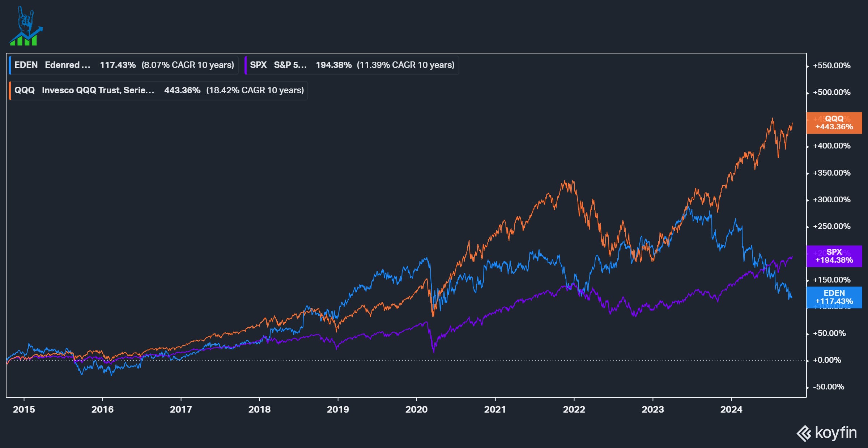Click the +550.00% y-axis label

click(831, 66)
